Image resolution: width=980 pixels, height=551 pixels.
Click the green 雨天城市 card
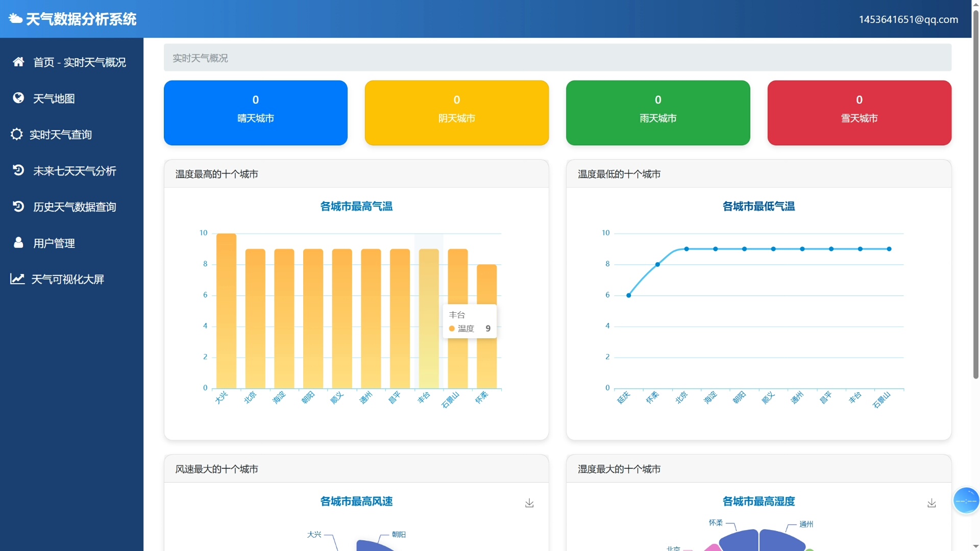point(657,113)
